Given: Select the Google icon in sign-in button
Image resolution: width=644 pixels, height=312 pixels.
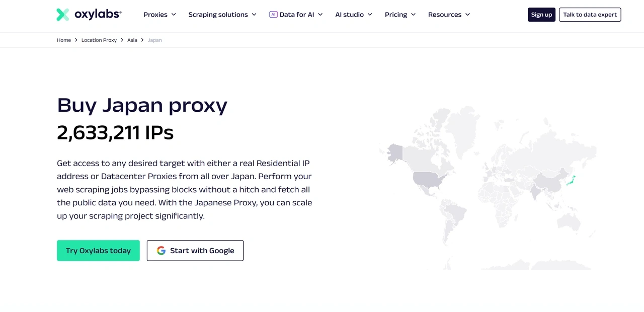Looking at the screenshot, I should click(x=161, y=250).
